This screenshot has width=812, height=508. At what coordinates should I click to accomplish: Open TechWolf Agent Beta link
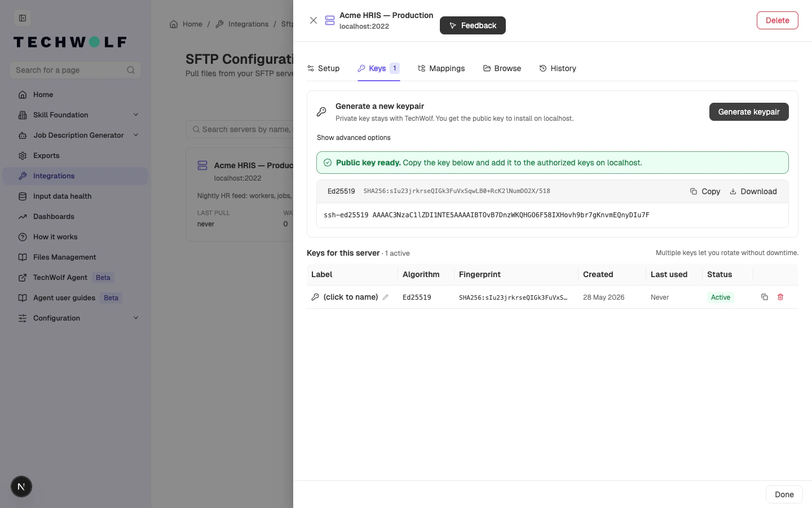pyautogui.click(x=76, y=278)
